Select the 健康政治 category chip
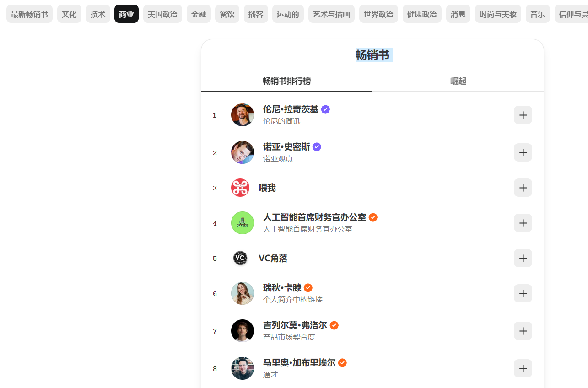This screenshot has width=588, height=388. [422, 14]
